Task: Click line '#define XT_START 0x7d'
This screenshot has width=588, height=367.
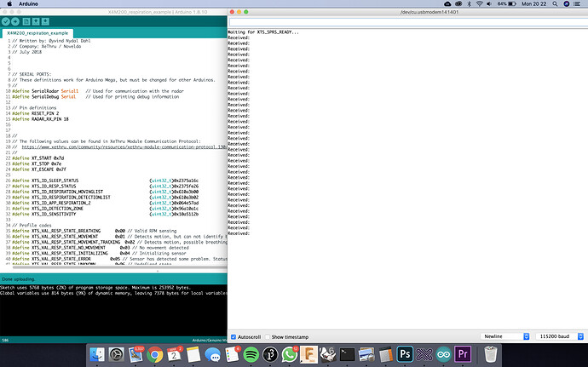Action: pyautogui.click(x=37, y=158)
